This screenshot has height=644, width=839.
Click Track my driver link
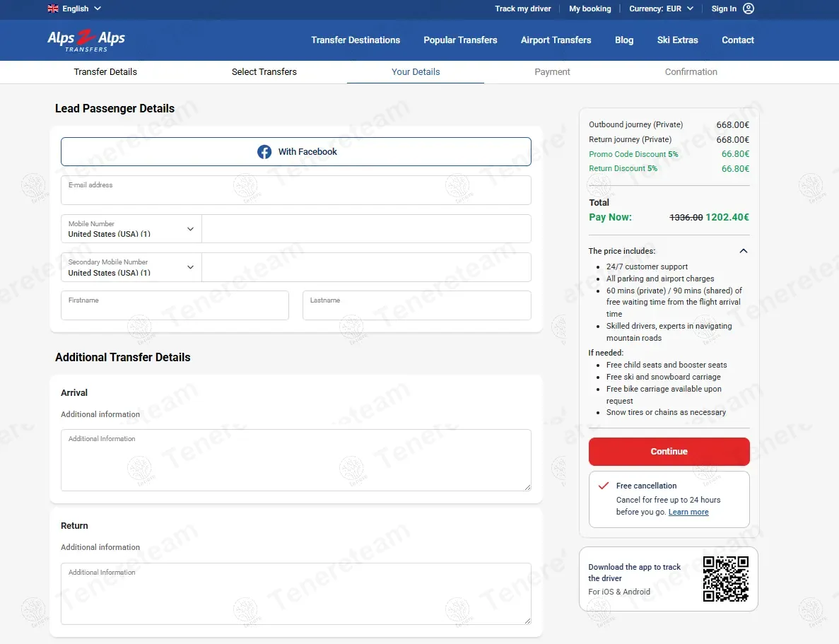pos(522,8)
